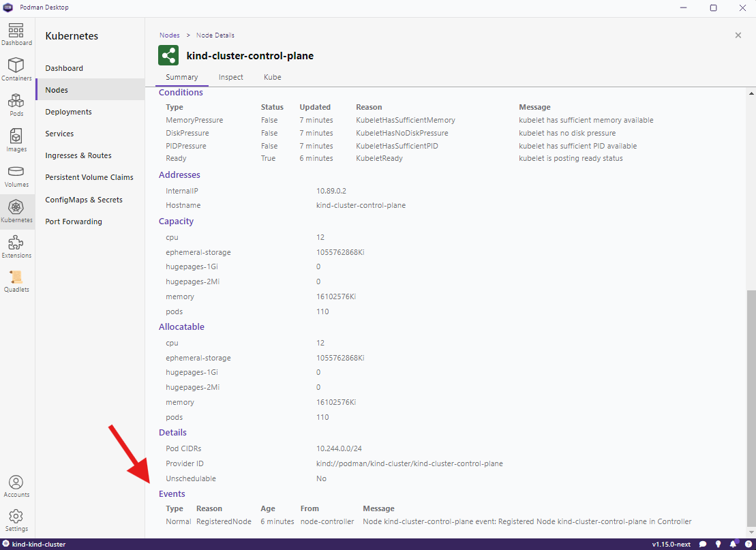This screenshot has width=756, height=550.
Task: Open the Images section
Action: pos(16,140)
